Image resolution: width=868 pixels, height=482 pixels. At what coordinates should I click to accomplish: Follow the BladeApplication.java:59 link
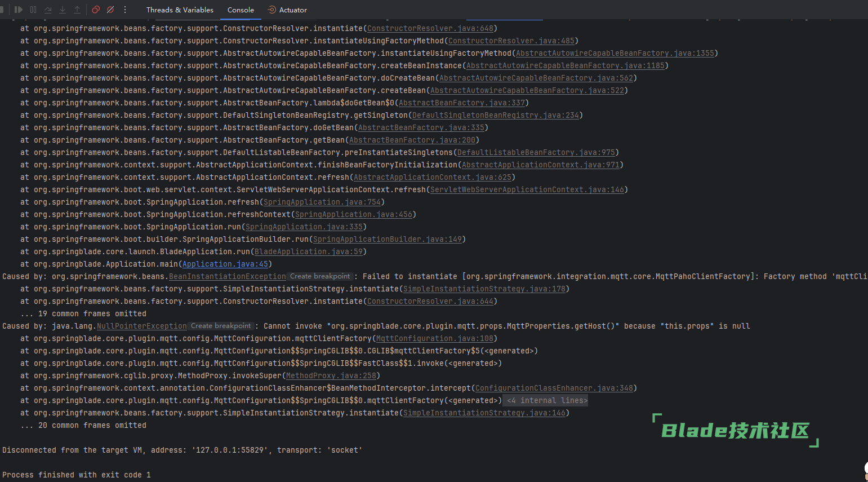pyautogui.click(x=308, y=251)
